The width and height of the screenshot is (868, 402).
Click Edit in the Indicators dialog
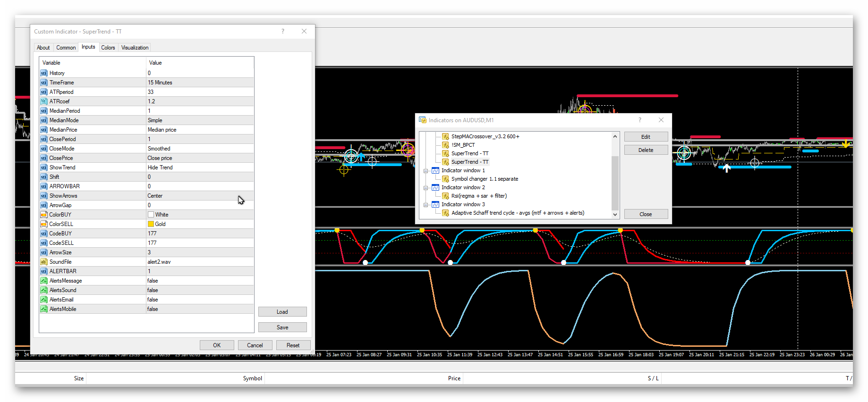646,137
